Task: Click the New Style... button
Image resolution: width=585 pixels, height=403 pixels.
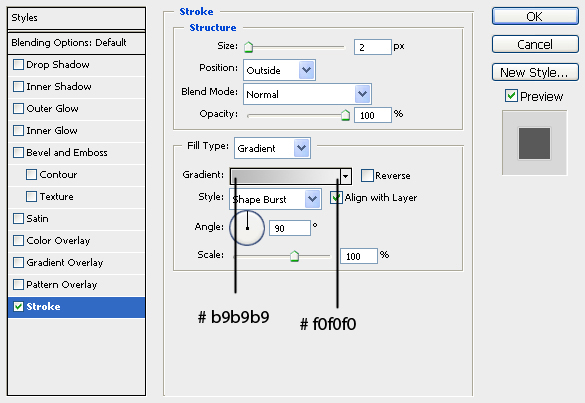Action: [x=535, y=72]
